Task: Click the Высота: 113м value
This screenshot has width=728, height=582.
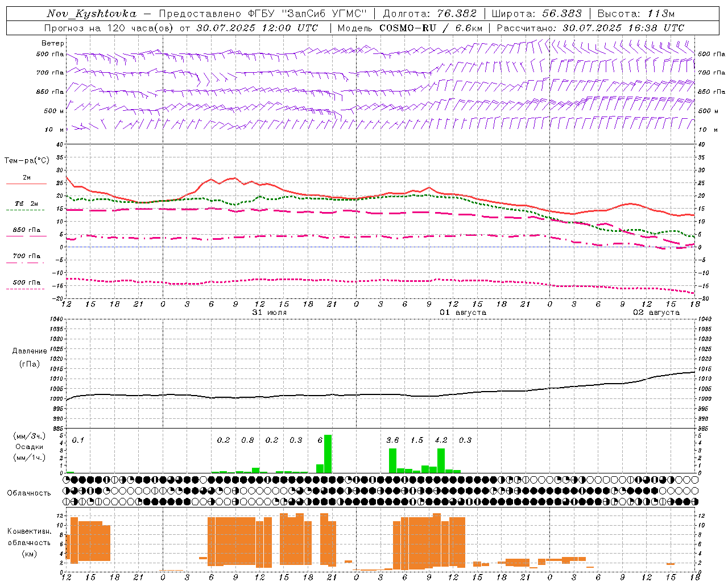Action: (x=636, y=14)
